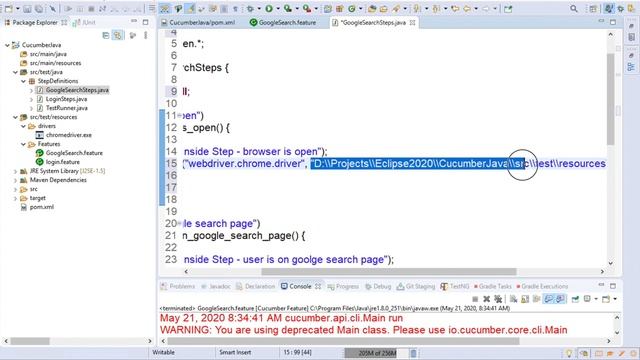Open the New Java Class dropdown arrow

360,9
